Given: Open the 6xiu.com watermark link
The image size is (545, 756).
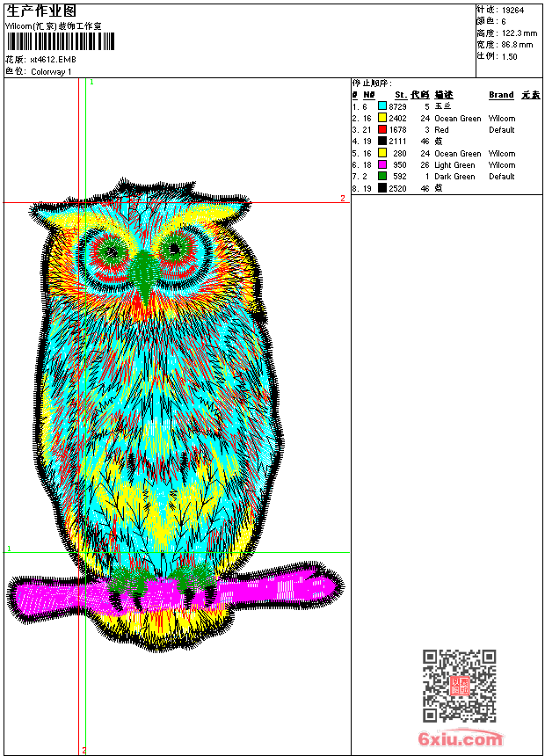Looking at the screenshot, I should [x=460, y=739].
